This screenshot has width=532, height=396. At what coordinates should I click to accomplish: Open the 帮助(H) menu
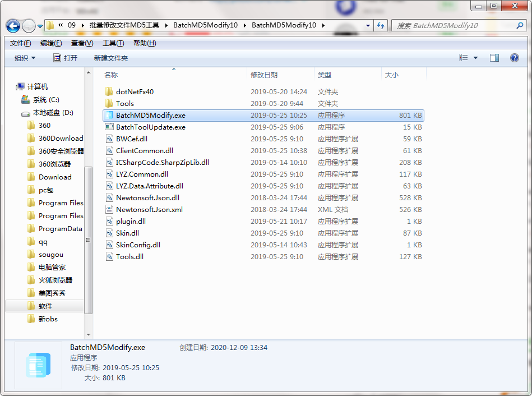tap(145, 43)
